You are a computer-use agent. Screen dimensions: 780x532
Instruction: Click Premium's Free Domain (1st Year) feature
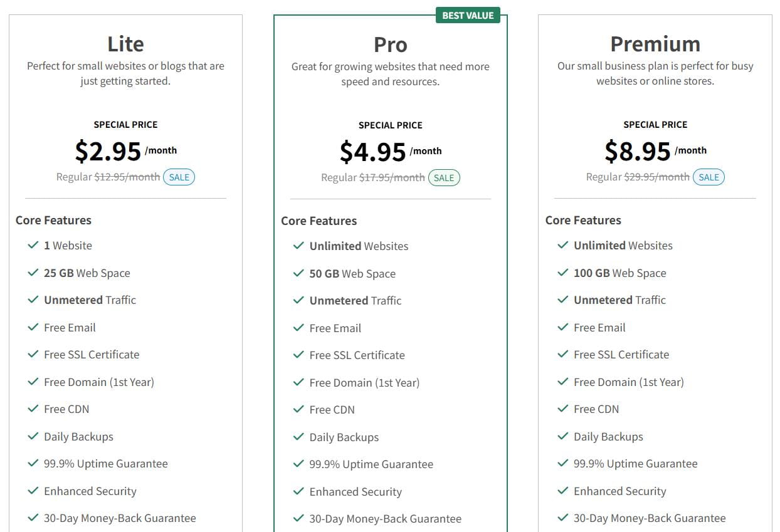point(628,382)
